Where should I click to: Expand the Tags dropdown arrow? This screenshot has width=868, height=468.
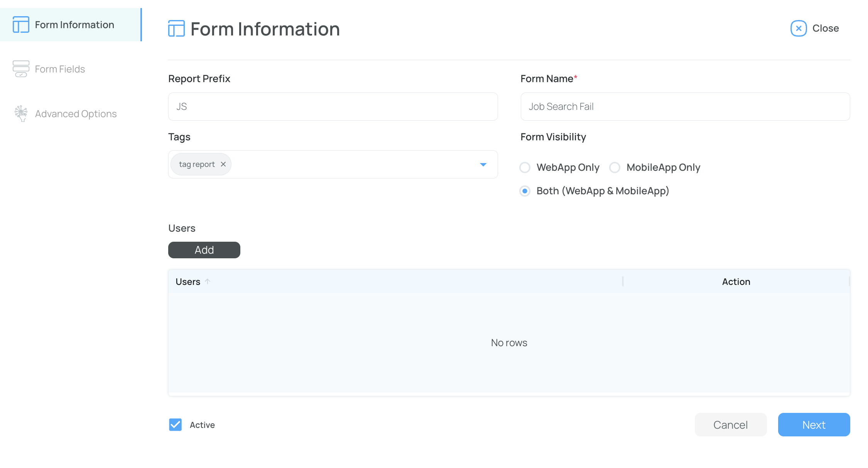[x=483, y=165]
